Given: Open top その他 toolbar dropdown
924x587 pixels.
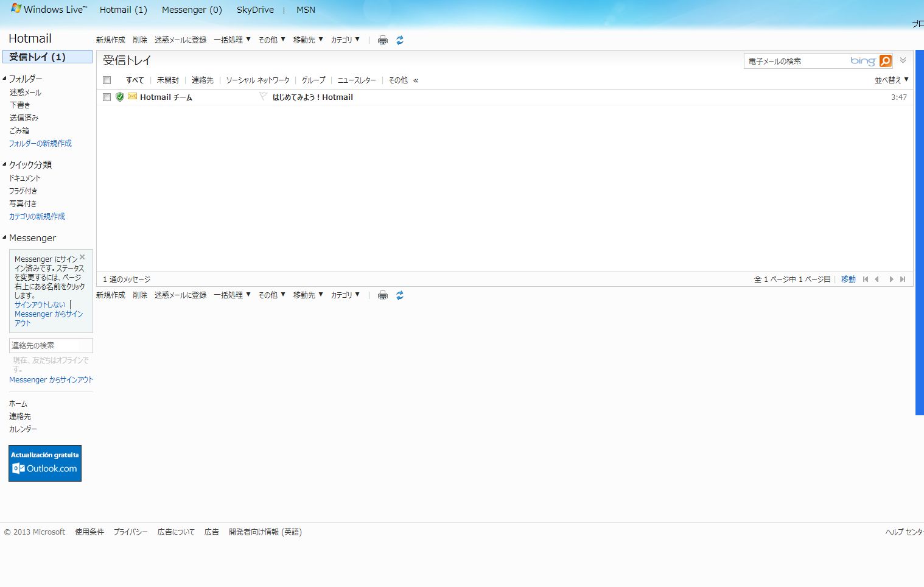Looking at the screenshot, I should coord(271,40).
